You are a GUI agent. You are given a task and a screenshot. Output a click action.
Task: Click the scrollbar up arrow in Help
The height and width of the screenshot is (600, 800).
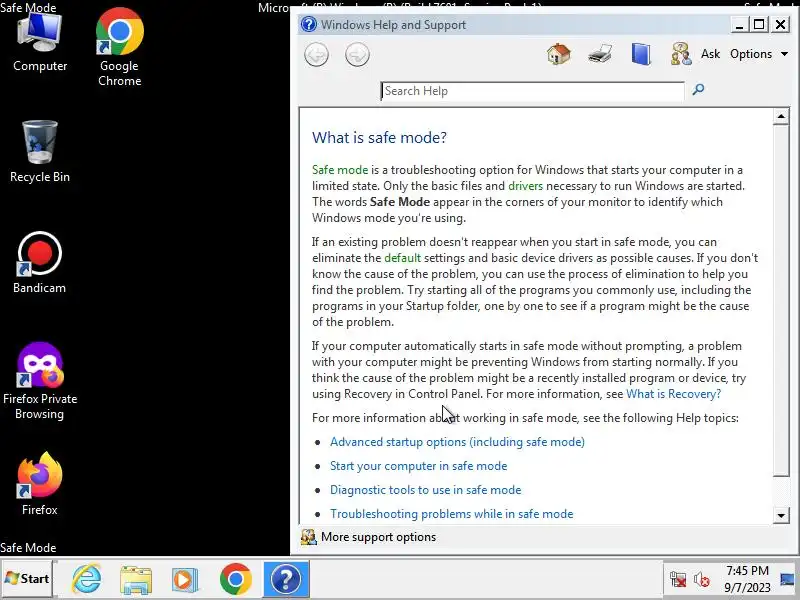click(781, 117)
